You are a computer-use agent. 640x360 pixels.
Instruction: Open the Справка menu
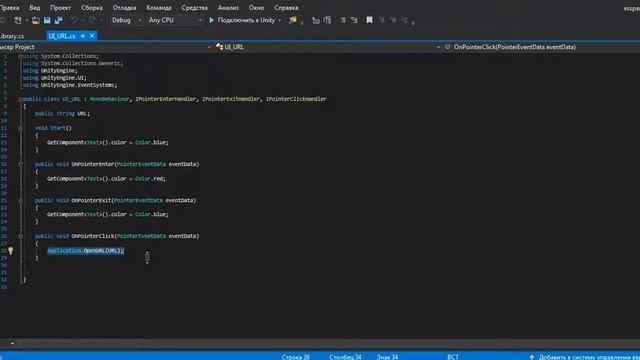point(286,8)
